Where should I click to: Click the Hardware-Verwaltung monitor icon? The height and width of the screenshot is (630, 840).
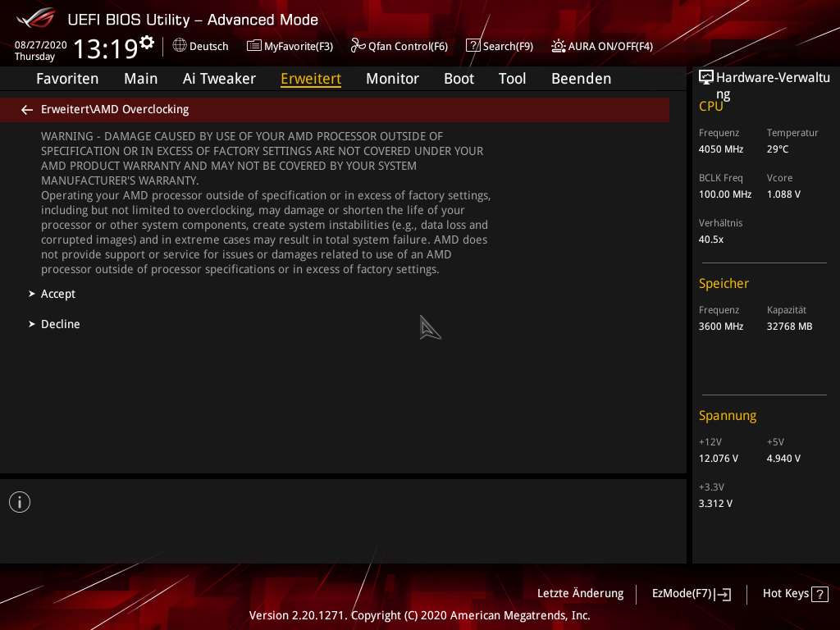tap(706, 78)
